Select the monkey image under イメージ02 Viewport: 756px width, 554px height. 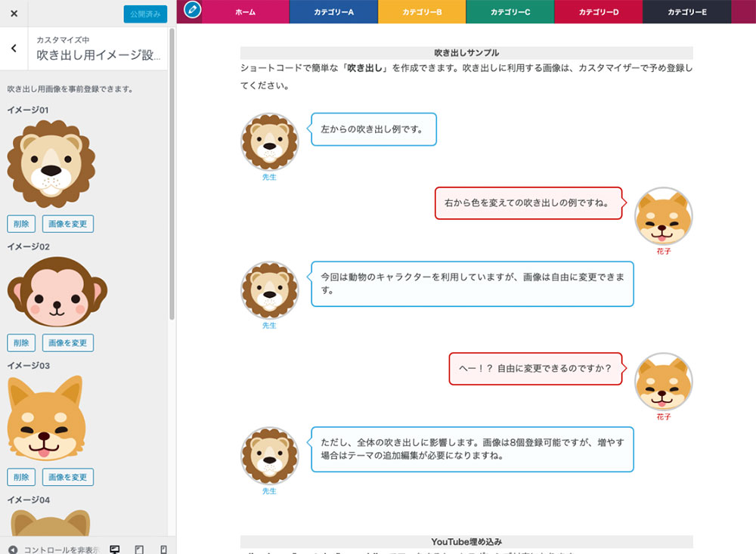(57, 291)
